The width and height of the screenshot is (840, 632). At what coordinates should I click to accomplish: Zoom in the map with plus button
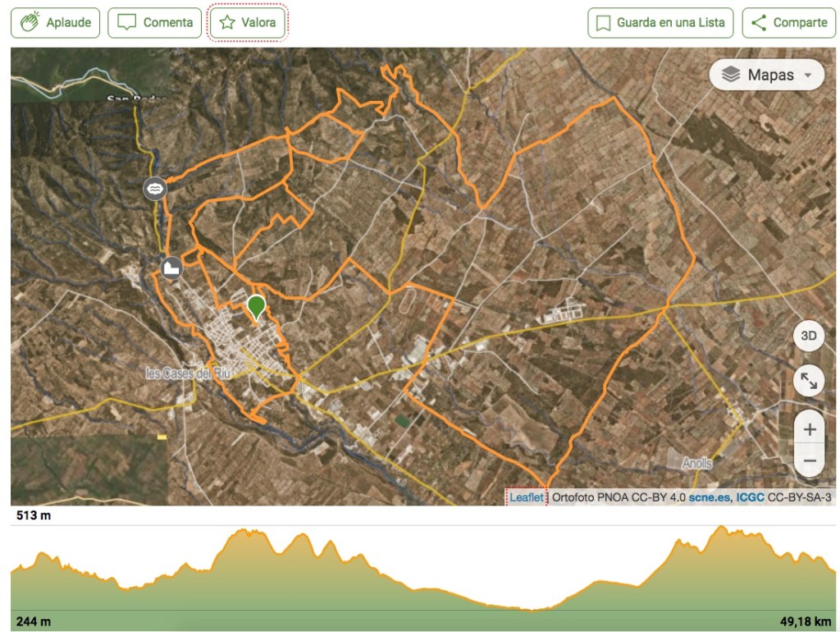810,429
